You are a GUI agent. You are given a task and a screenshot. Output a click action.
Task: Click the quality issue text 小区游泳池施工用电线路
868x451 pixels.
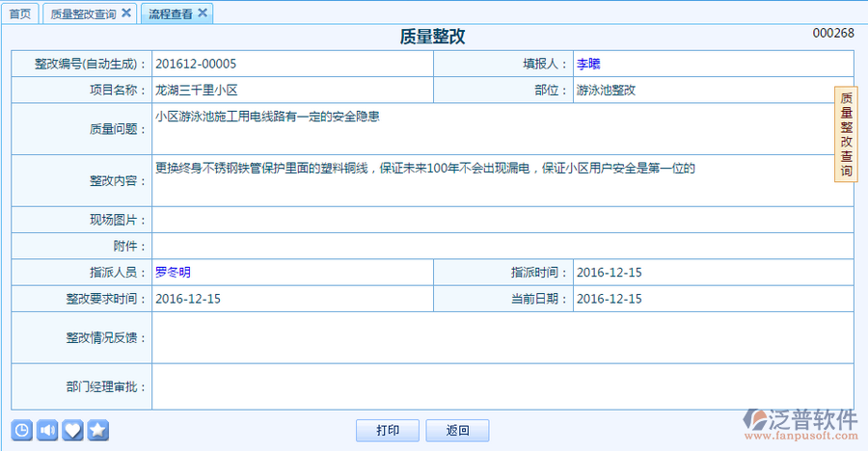pyautogui.click(x=267, y=117)
